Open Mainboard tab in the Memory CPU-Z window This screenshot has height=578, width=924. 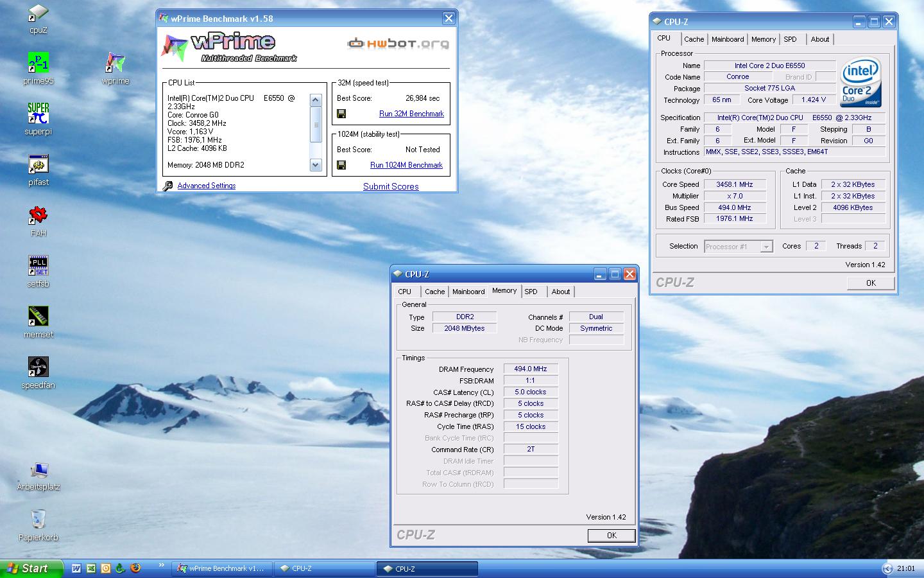468,292
